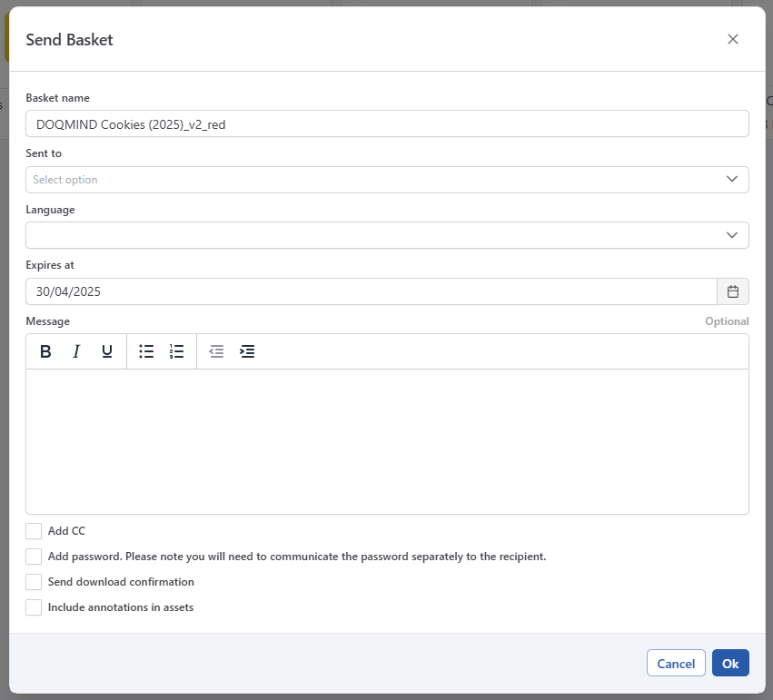Click the Expires at date field
This screenshot has height=700, width=773.
click(x=372, y=291)
